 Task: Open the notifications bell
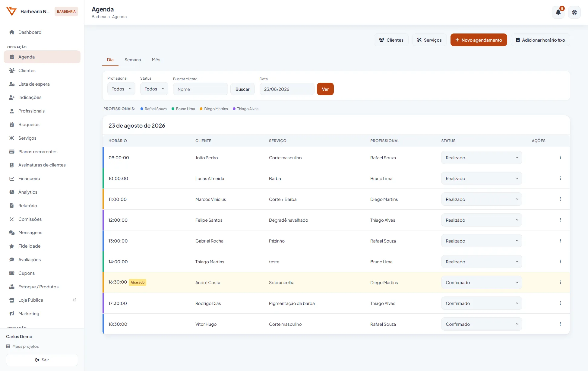558,12
